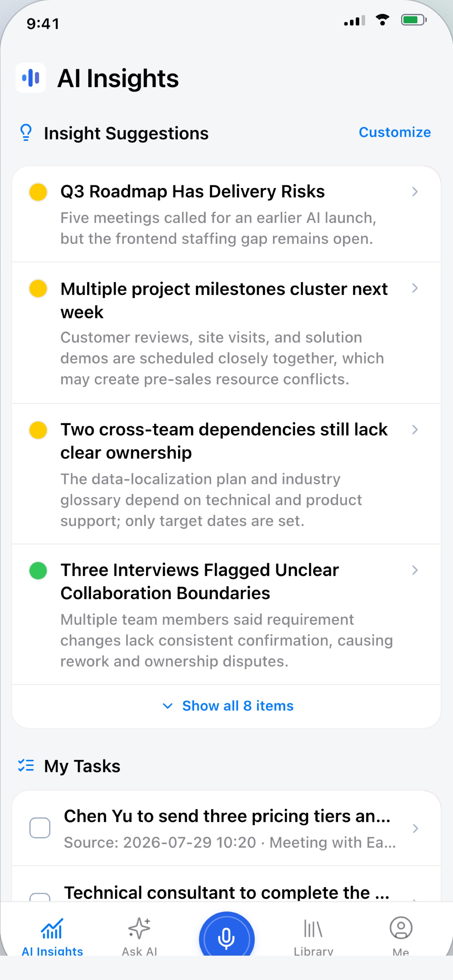Tap yellow dot on Q3 Roadmap insight

38,192
